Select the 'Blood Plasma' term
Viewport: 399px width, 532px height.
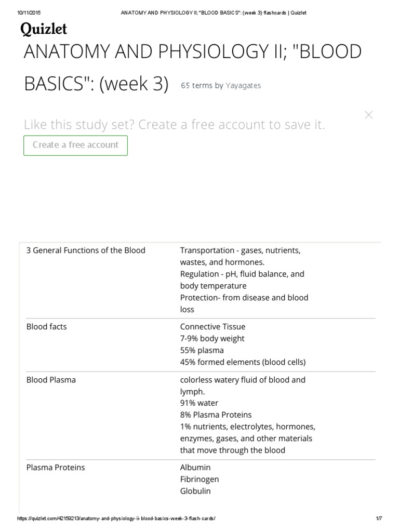tap(51, 380)
